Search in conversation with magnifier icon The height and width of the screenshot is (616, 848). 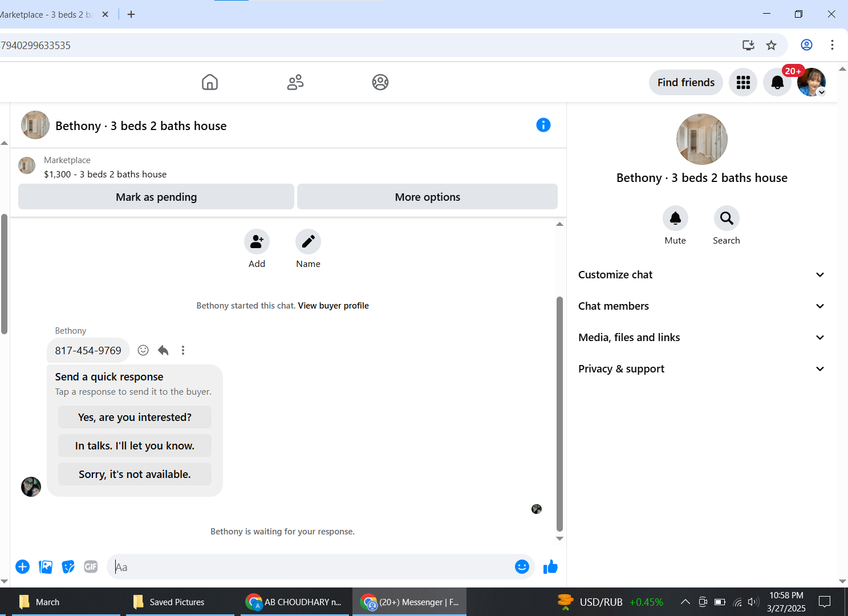[x=727, y=218]
